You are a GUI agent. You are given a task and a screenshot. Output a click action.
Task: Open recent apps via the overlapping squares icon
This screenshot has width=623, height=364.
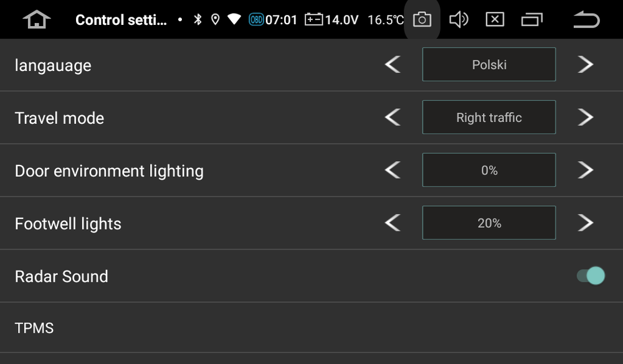pos(531,19)
